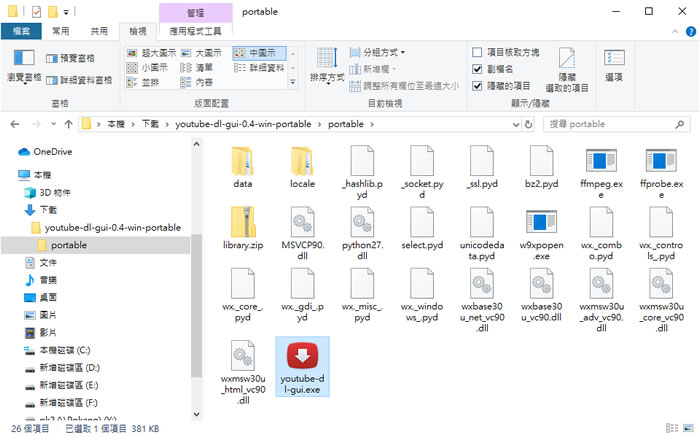Select the ffmpeg.exe file
Screen dimensions: 700x438
pyautogui.click(x=601, y=172)
